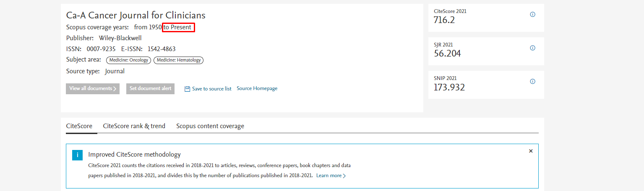
Task: Open the Scopus content coverage tab
Action: pos(210,126)
